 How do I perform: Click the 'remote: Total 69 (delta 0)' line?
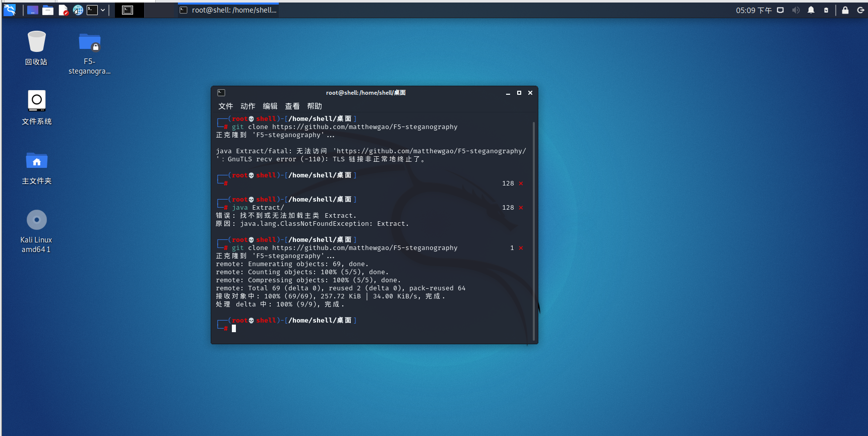341,288
